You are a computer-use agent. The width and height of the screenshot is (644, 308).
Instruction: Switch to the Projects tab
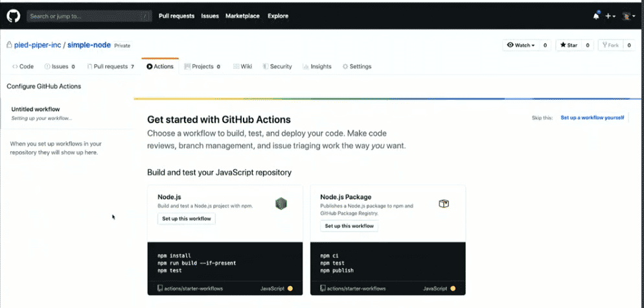pyautogui.click(x=203, y=66)
